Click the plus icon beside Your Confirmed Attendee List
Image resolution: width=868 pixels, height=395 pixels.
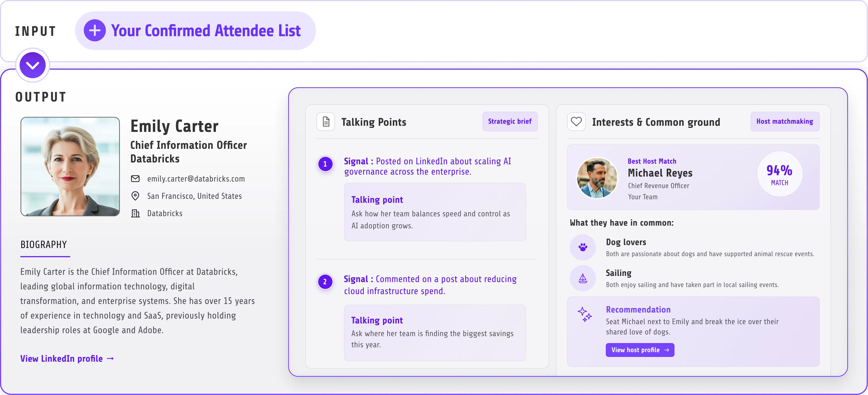pos(95,30)
